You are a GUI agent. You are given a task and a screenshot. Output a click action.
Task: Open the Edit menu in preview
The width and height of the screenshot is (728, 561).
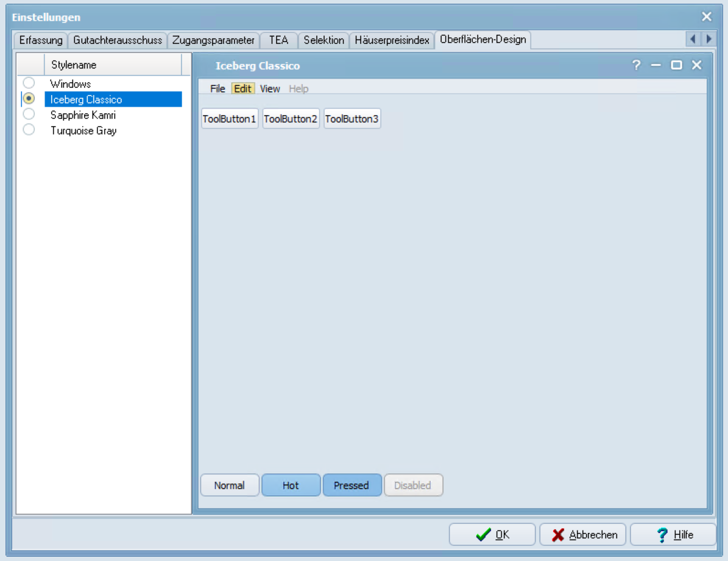point(242,89)
